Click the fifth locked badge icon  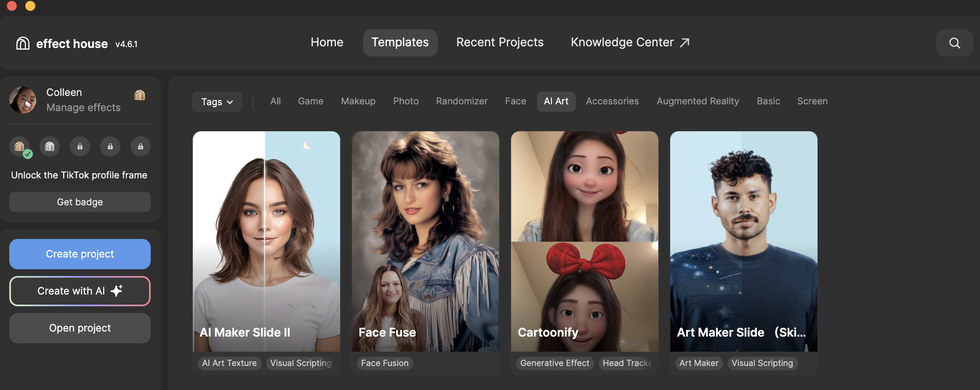[141, 146]
